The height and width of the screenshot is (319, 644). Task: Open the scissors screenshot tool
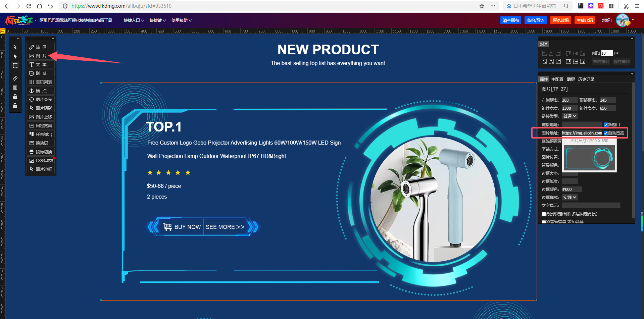pos(626,6)
